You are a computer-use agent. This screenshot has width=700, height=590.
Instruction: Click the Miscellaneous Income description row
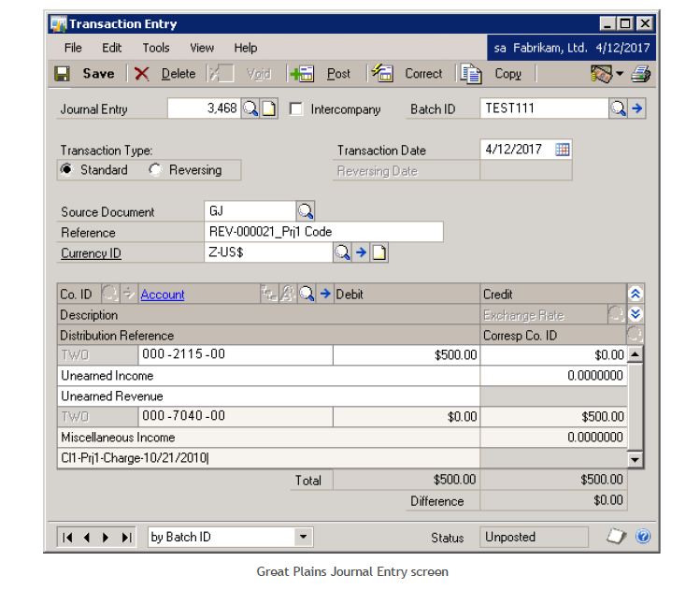[269, 438]
